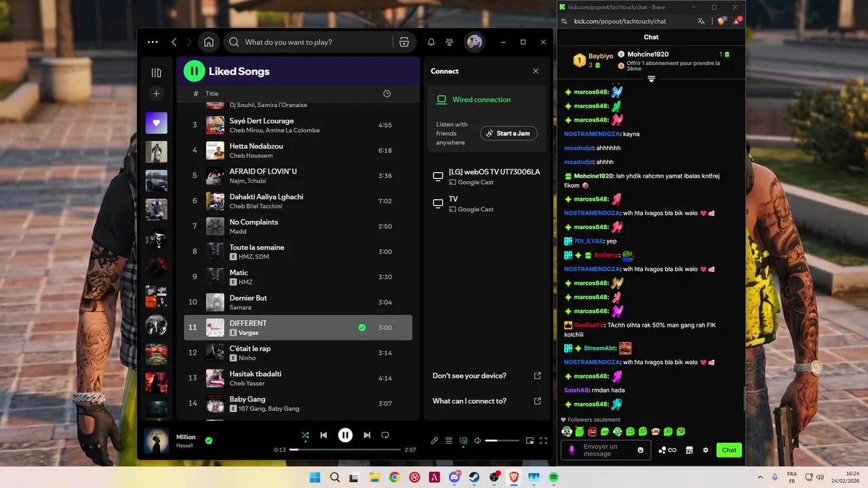Open 'Don't see your device?' link
Screen dimensions: 868x488
487,375
